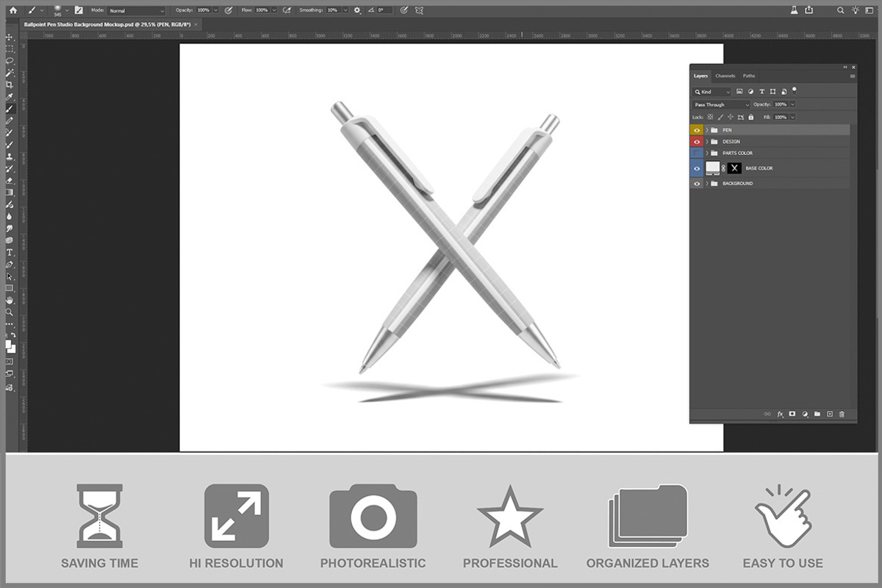Select the Eraser tool
882x588 pixels.
(10, 180)
